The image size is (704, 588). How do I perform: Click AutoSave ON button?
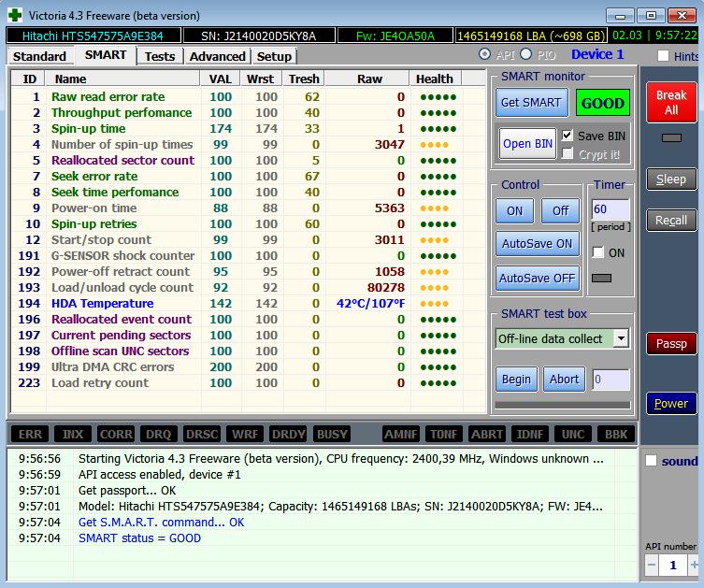pyautogui.click(x=537, y=244)
